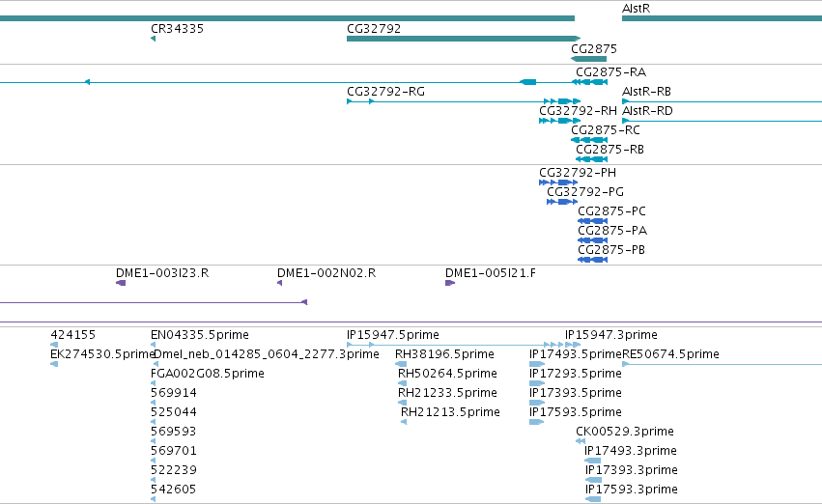Screen dimensions: 822x504
Task: Click the CG2875-RC transcript glyph
Action: (588, 140)
